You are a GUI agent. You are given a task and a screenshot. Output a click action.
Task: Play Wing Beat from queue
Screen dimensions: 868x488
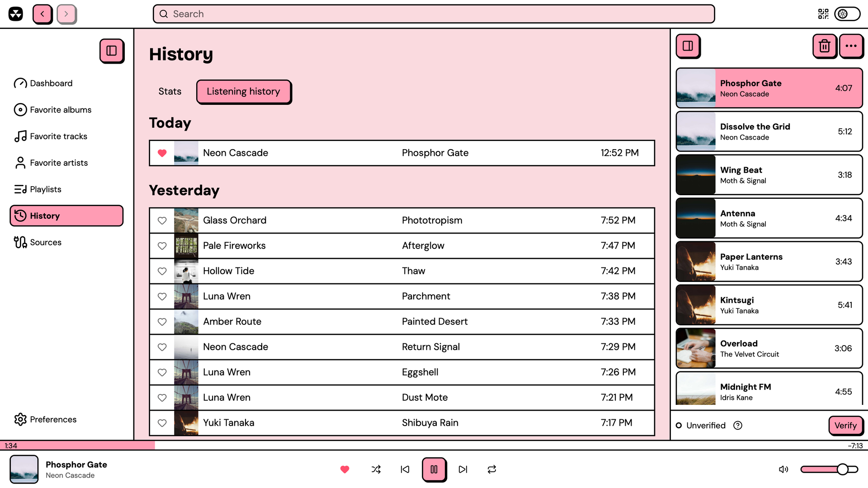[x=769, y=175]
